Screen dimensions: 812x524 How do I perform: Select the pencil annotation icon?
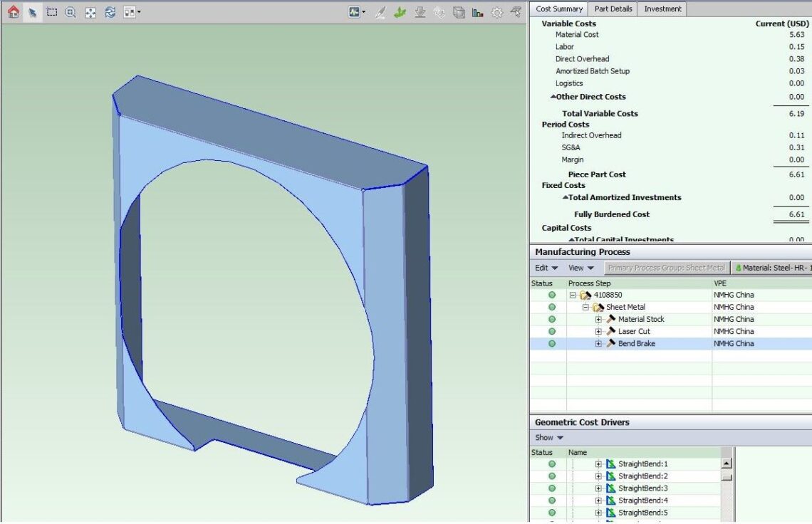[379, 12]
